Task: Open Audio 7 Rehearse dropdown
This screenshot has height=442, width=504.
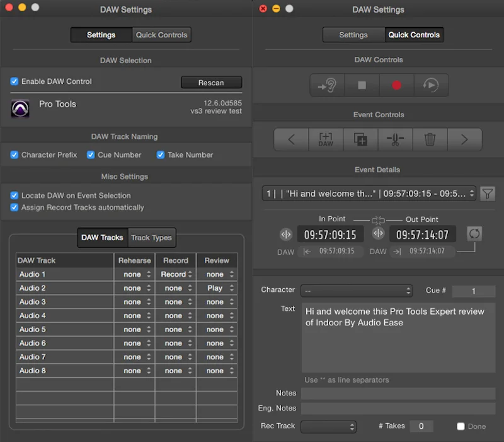Action: pyautogui.click(x=135, y=357)
